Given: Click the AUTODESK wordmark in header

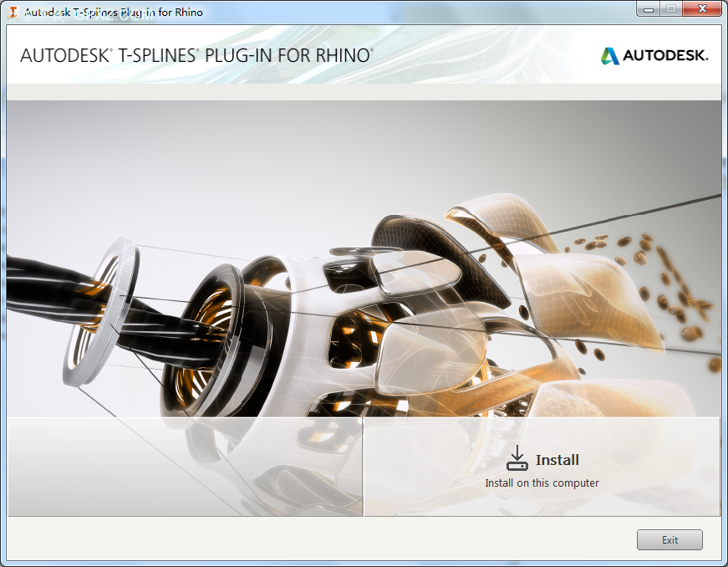Looking at the screenshot, I should click(x=665, y=56).
